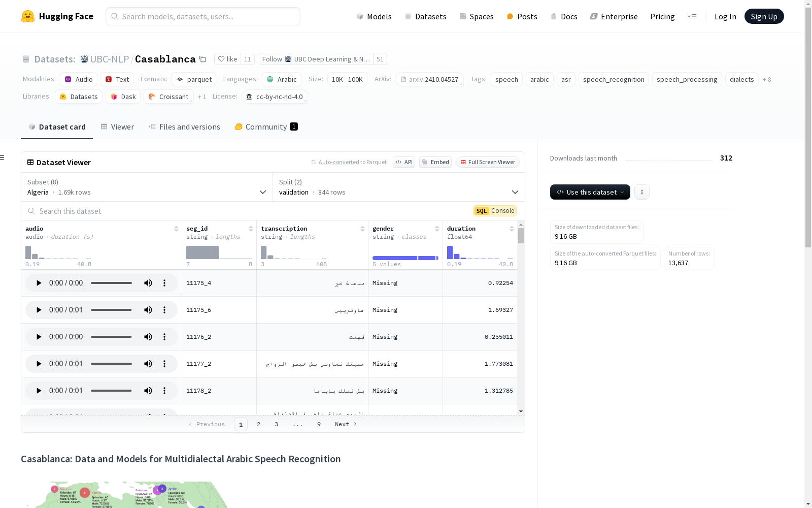The image size is (812, 508).
Task: Go to the Next viewer page
Action: [x=346, y=424]
